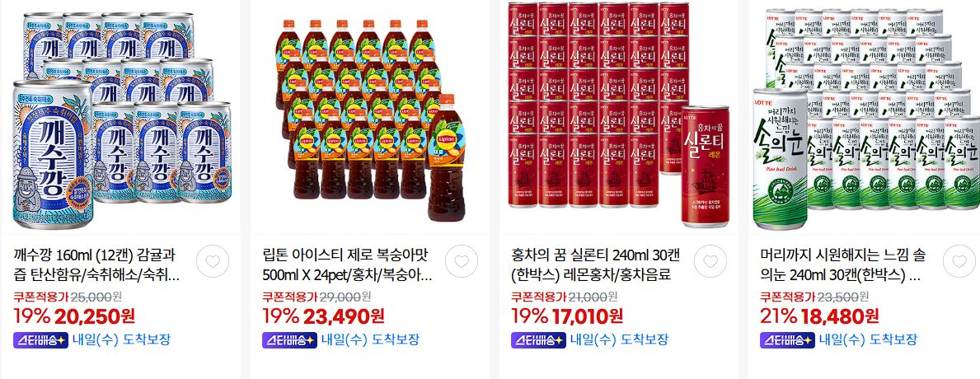Select the 18,480원 price for 솔의눈
This screenshot has width=980, height=379.
(838, 316)
